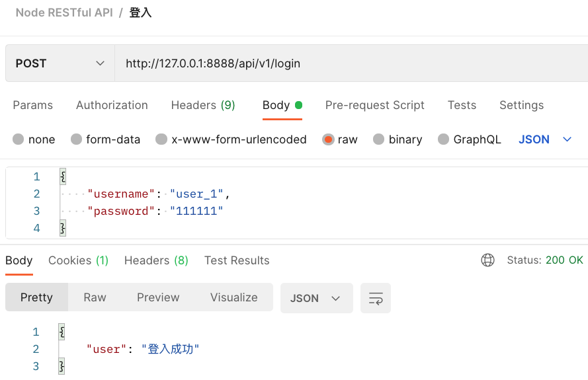Open the request Headers (9) tab
588x380 pixels.
(x=203, y=105)
